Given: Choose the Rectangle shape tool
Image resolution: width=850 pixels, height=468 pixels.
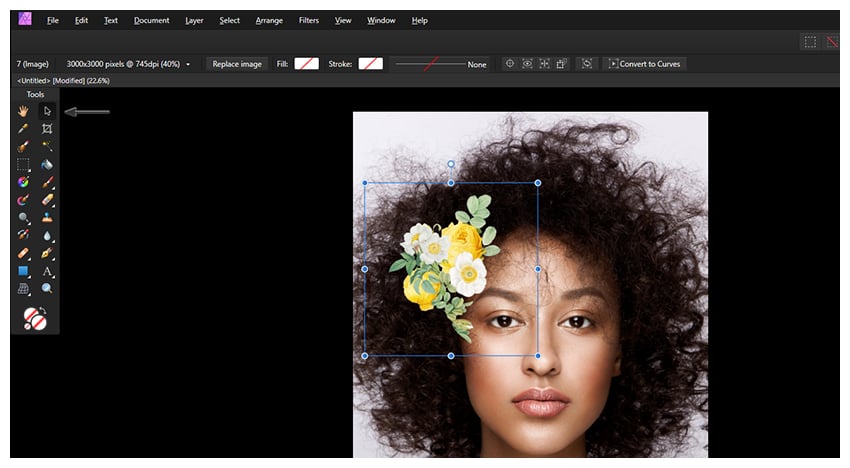Looking at the screenshot, I should [x=23, y=271].
